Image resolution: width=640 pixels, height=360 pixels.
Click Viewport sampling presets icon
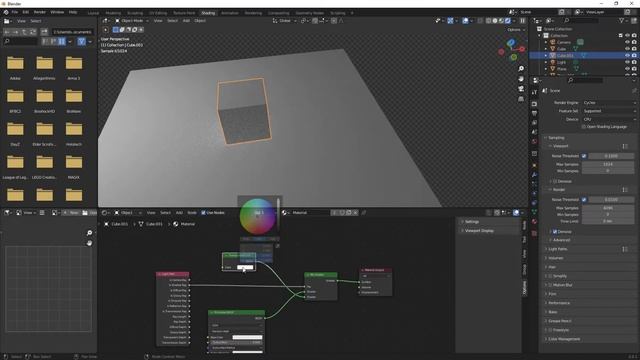(x=625, y=146)
